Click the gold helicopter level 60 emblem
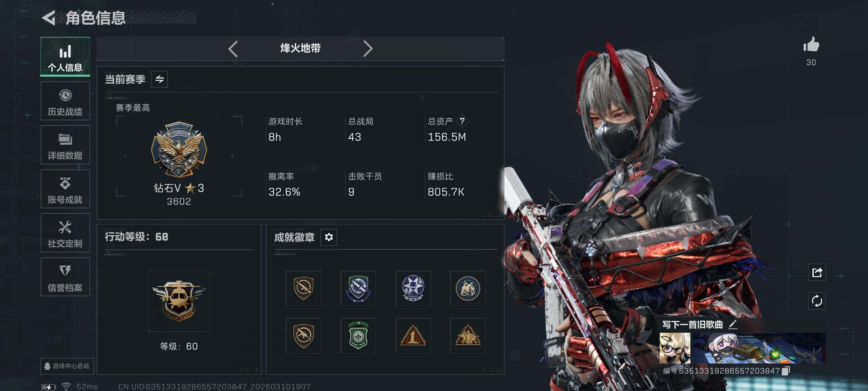 [x=179, y=301]
